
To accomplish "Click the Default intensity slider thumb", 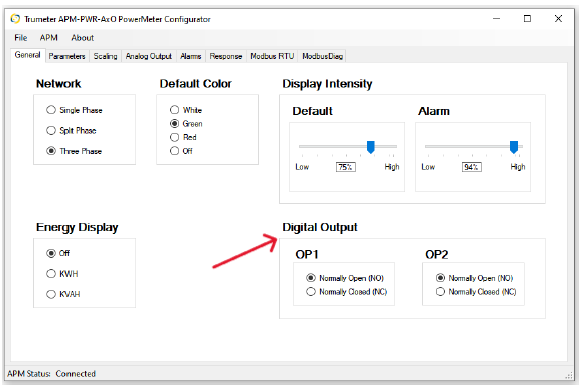I will (x=371, y=147).
